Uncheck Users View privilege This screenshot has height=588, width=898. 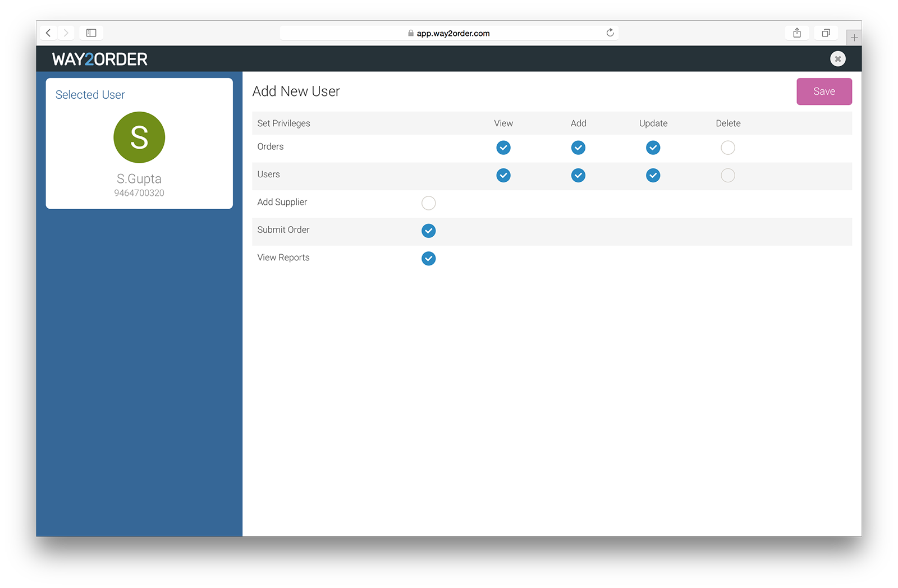pos(503,176)
